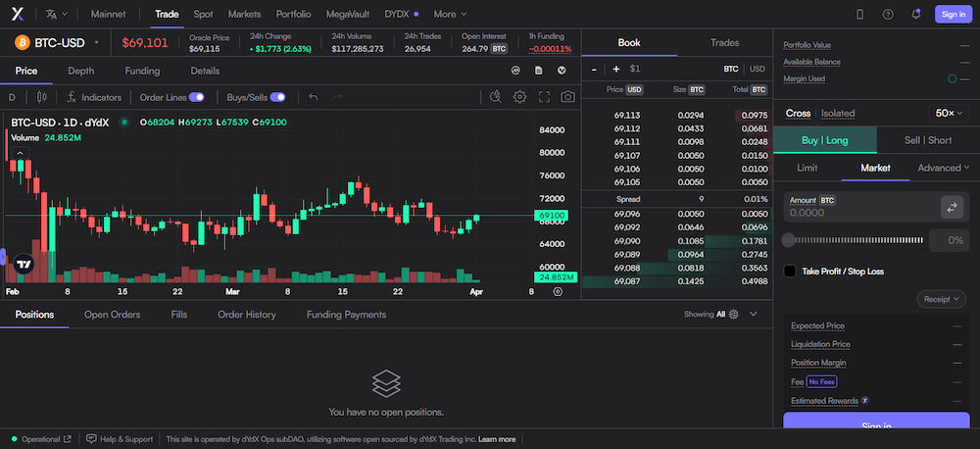This screenshot has width=980, height=449.
Task: Open positions Showing All filter gear
Action: pyautogui.click(x=734, y=314)
